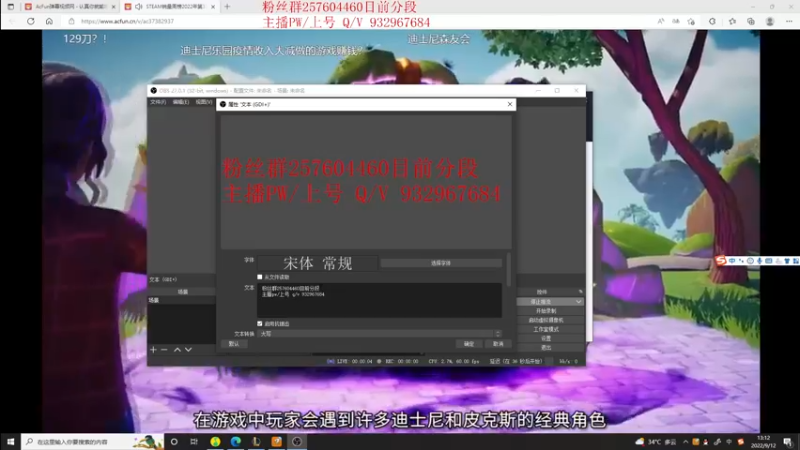Open the 文本转换 text transform dropdown

click(x=379, y=334)
